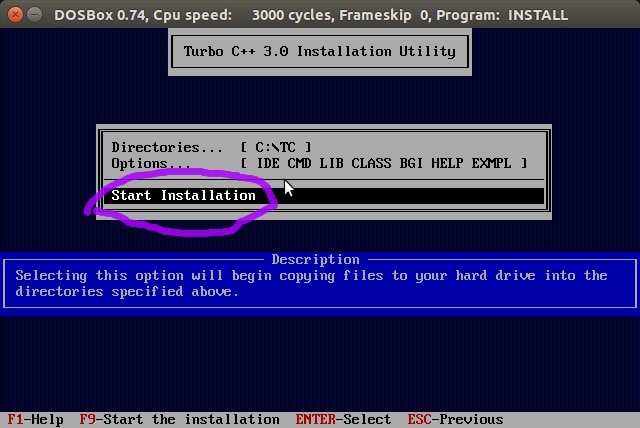
Task: Minimize the DOSBox window with gray button
Action: point(35,15)
